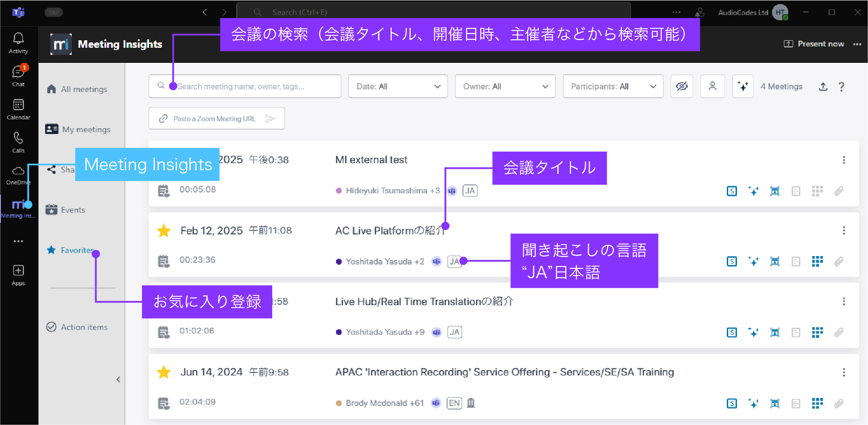Open notes icon for AC Live Platform meeting
868x425 pixels.
pyautogui.click(x=796, y=261)
